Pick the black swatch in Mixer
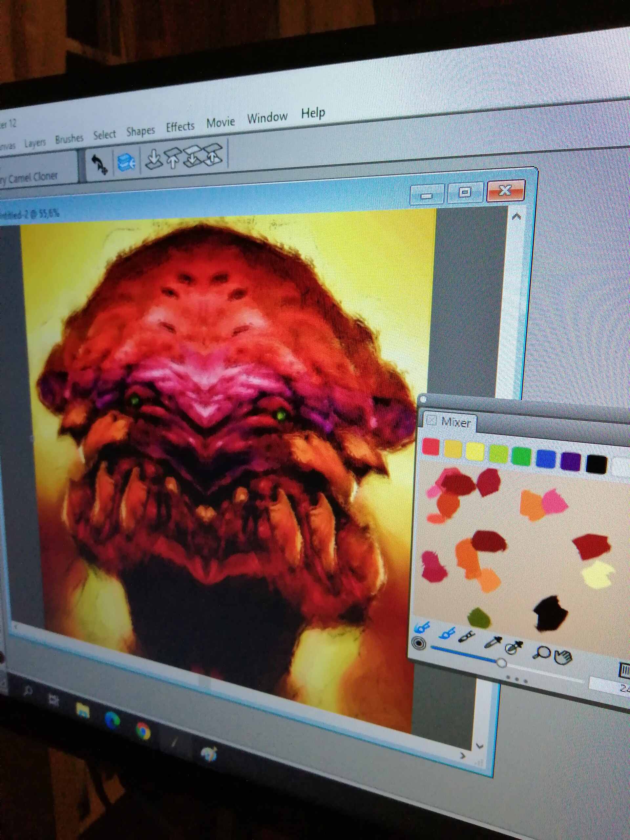Screen dimensions: 630x840 coord(596,464)
